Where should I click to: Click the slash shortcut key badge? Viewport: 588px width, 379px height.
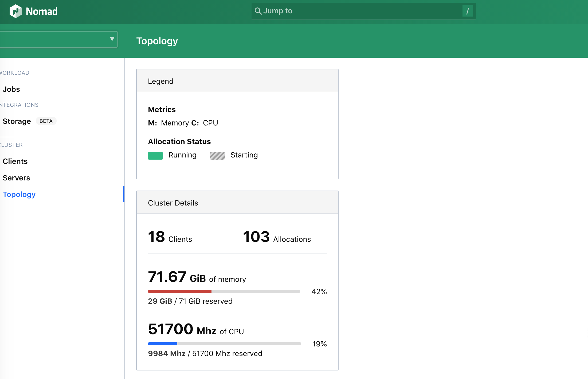(x=468, y=11)
